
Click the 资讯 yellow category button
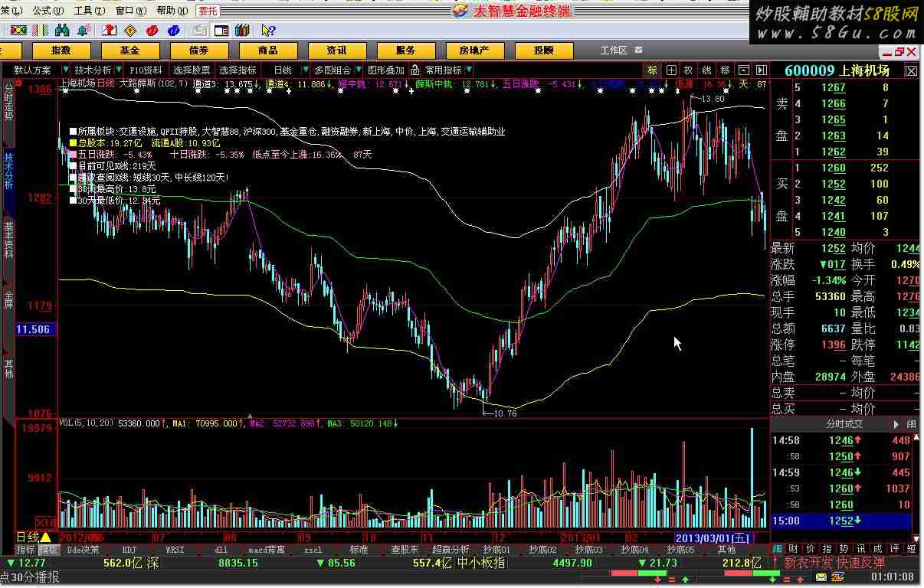point(336,51)
